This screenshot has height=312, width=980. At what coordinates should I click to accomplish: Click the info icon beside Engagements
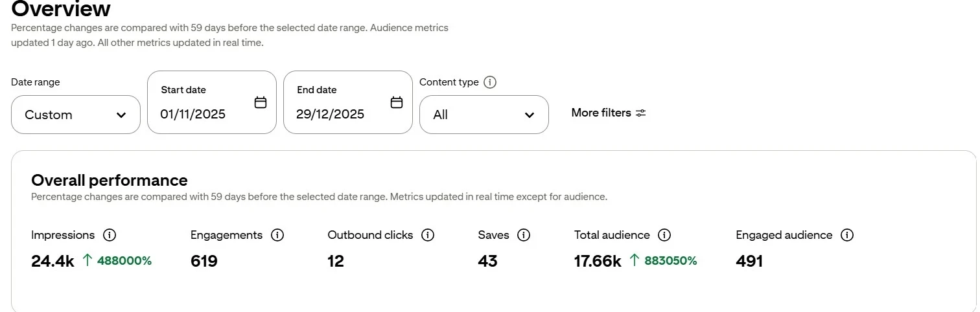[x=277, y=235]
